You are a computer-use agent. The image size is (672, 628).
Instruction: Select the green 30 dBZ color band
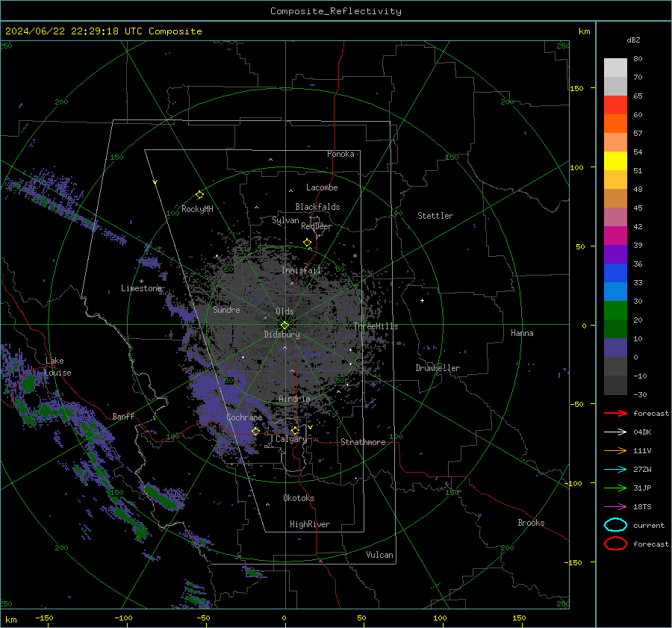[x=615, y=311]
